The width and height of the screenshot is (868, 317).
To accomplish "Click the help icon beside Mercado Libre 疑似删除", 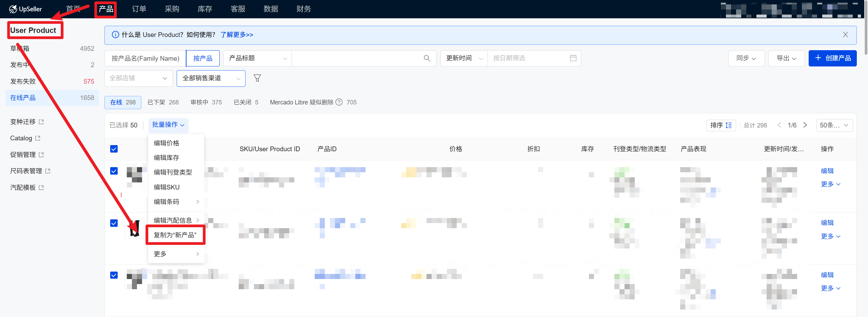I will click(339, 102).
